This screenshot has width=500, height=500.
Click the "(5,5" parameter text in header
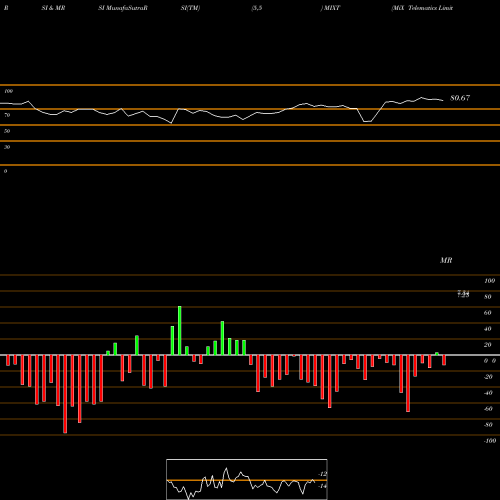(257, 8)
